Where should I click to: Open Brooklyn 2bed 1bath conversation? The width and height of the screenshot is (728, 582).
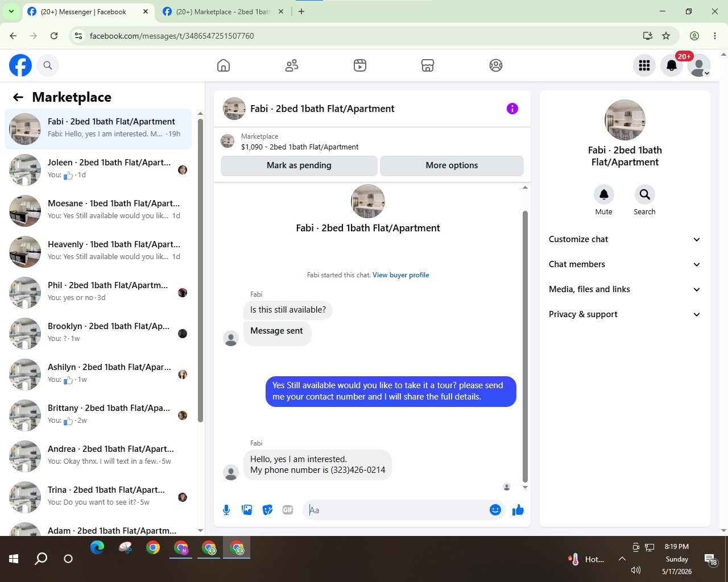click(x=98, y=333)
